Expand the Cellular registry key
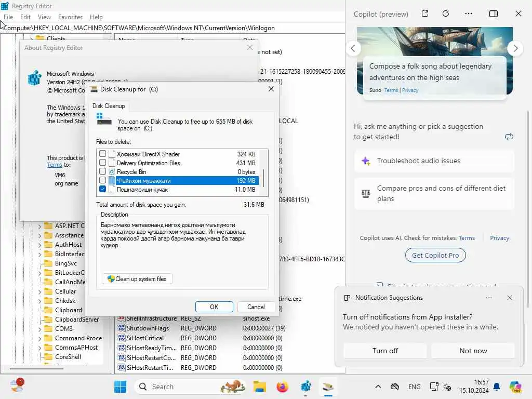 [39, 291]
